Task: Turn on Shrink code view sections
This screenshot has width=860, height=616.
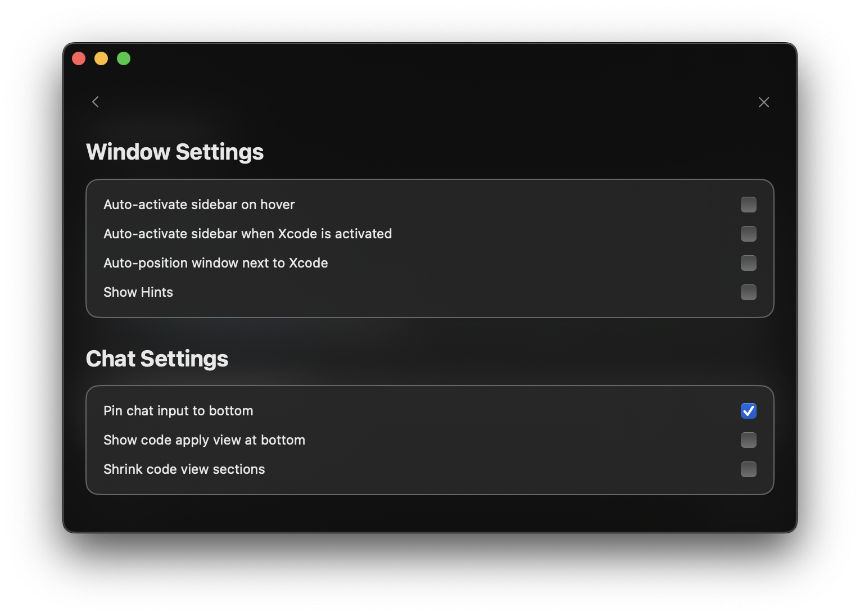Action: click(x=748, y=469)
